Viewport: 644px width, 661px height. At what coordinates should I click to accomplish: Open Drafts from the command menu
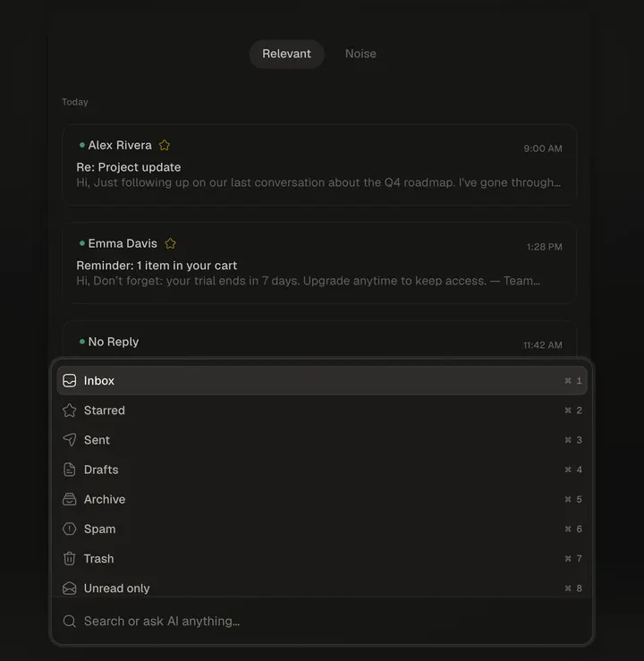click(x=322, y=470)
